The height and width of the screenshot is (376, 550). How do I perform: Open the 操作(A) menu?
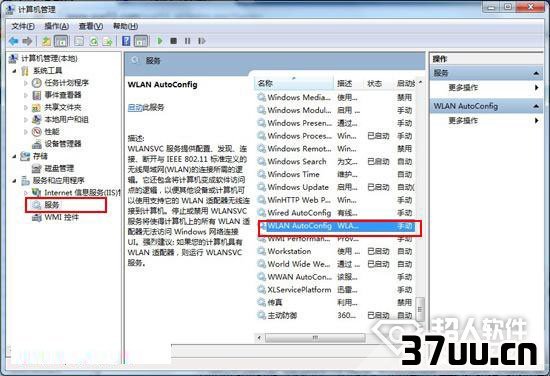[56, 26]
